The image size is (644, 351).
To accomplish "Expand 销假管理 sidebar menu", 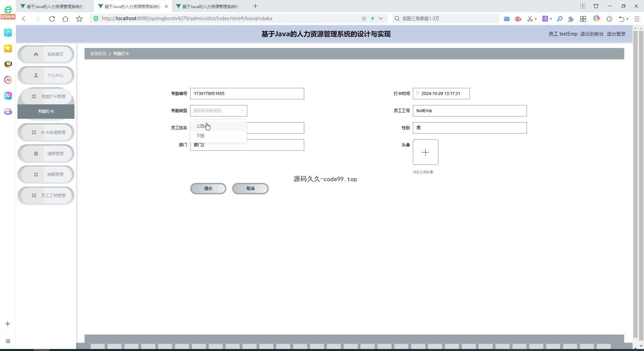I will tap(46, 174).
